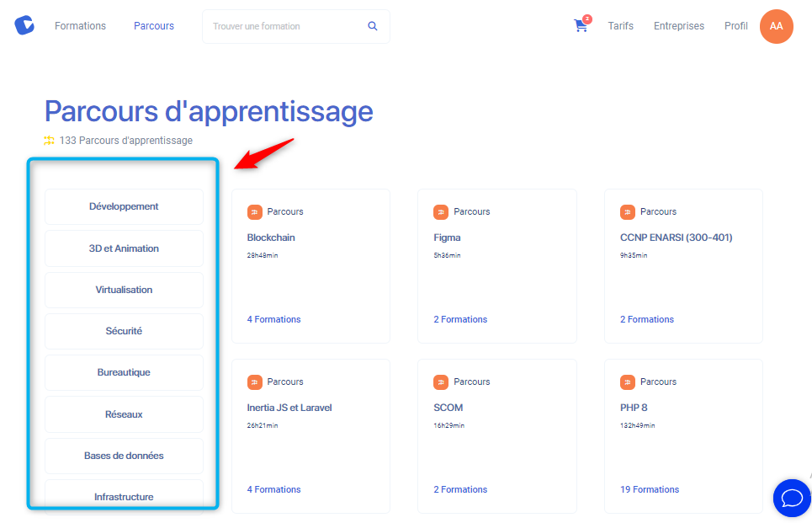Select the Infrastructure category
Screen dimensions: 812x523
pyautogui.click(x=124, y=497)
